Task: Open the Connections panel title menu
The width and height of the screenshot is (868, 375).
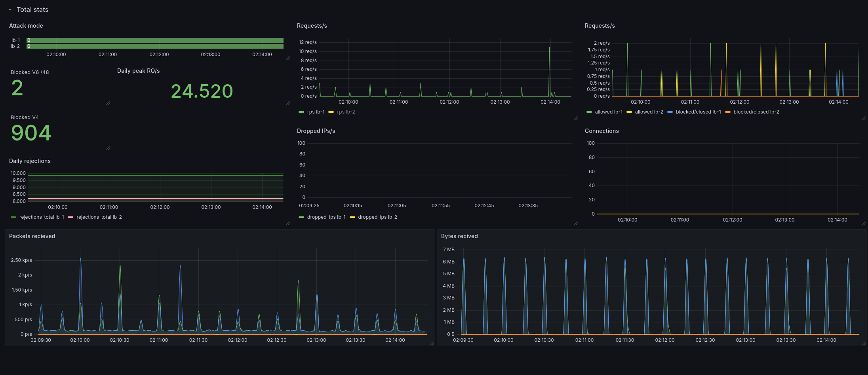Action: (x=602, y=131)
